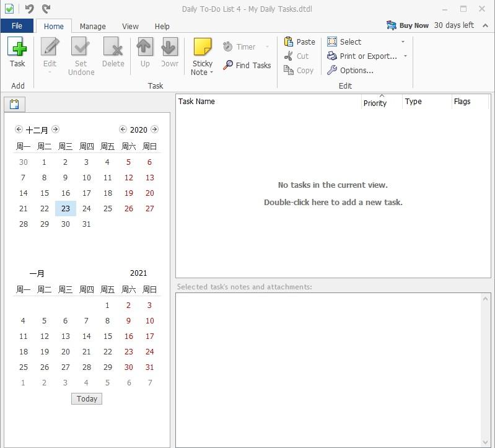This screenshot has height=448, width=495.
Task: Click the Edit task pencil icon
Action: 50,46
